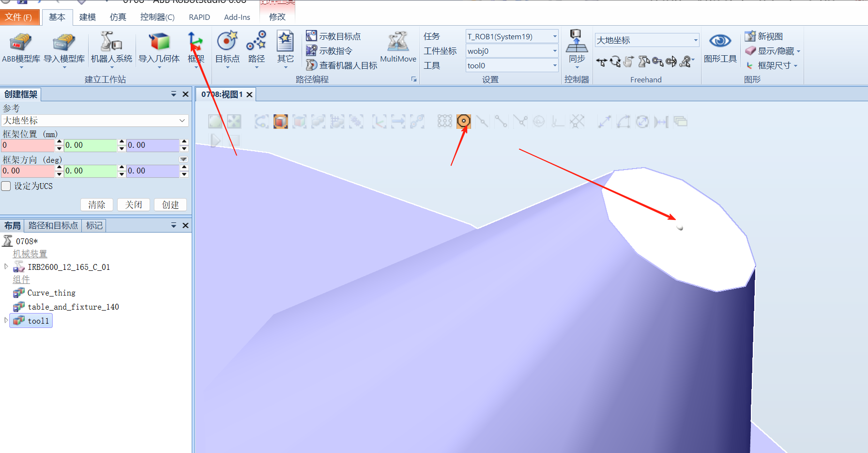The image size is (868, 453).
Task: Click 示教目标点 button
Action: [x=334, y=36]
